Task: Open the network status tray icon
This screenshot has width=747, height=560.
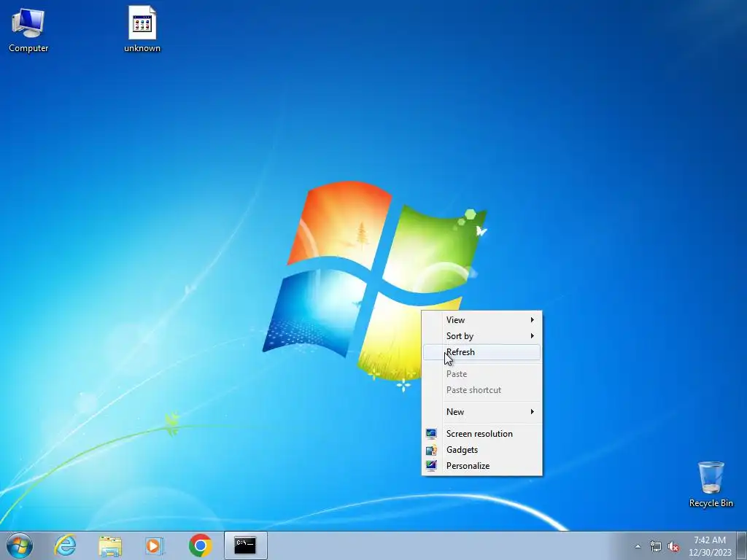Action: click(656, 546)
